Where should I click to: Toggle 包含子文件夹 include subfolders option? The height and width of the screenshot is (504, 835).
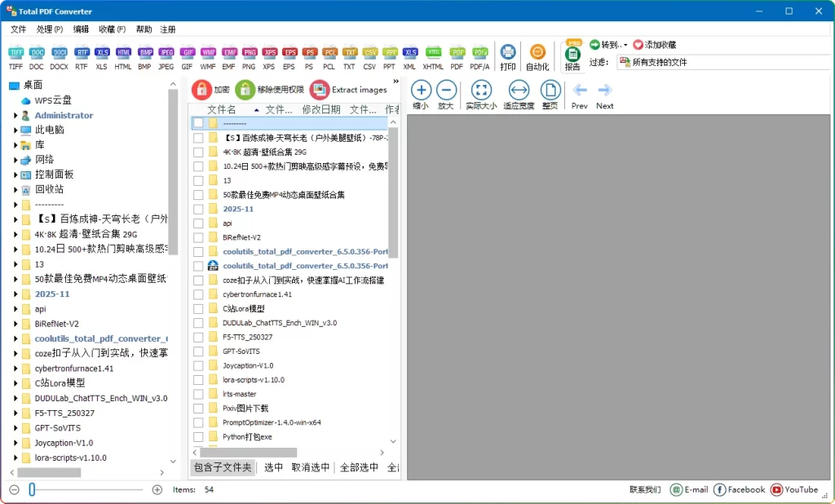223,468
